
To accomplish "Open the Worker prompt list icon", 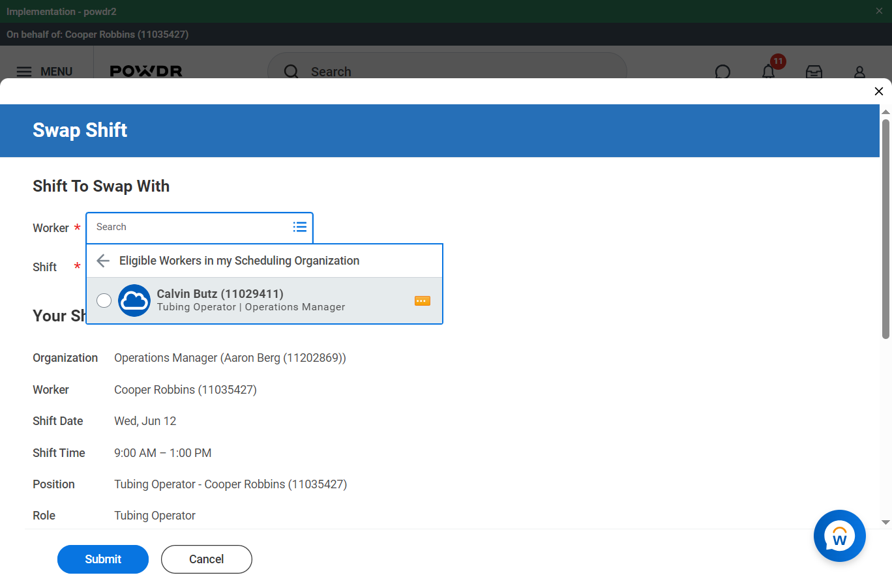I will (x=300, y=227).
